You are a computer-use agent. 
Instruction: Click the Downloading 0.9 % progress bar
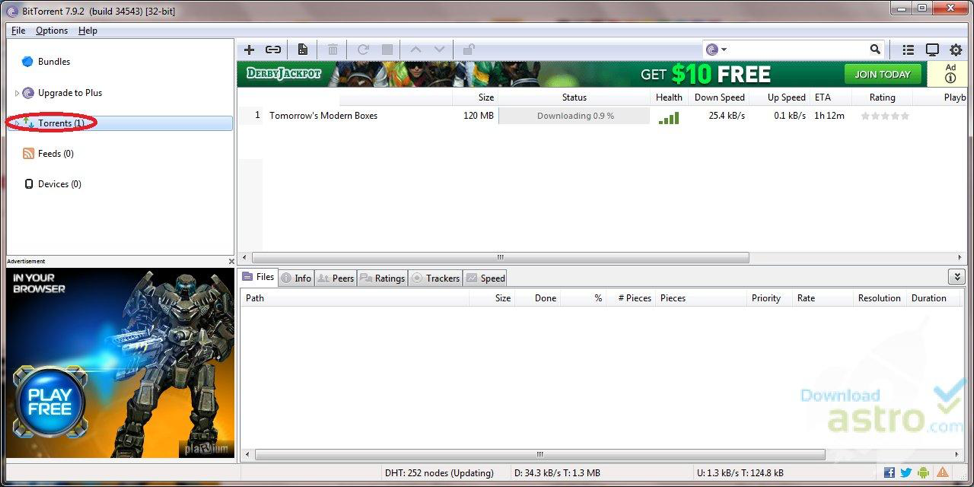point(575,116)
